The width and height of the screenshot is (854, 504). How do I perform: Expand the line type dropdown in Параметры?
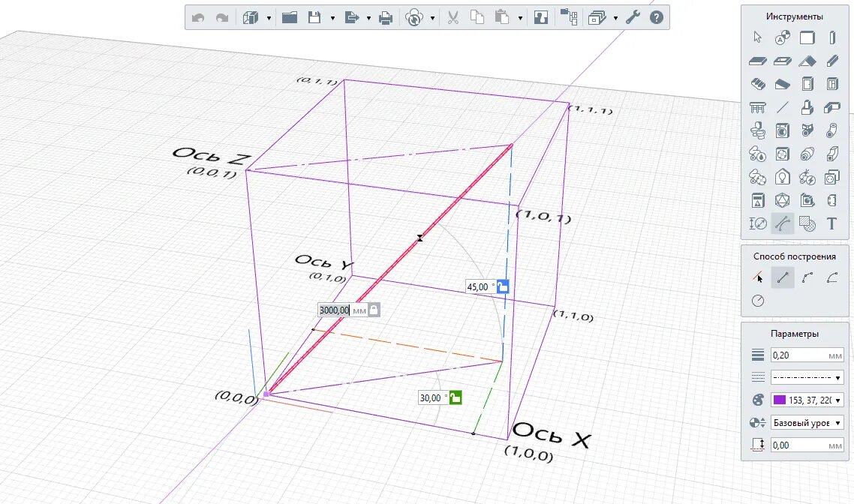[807, 377]
